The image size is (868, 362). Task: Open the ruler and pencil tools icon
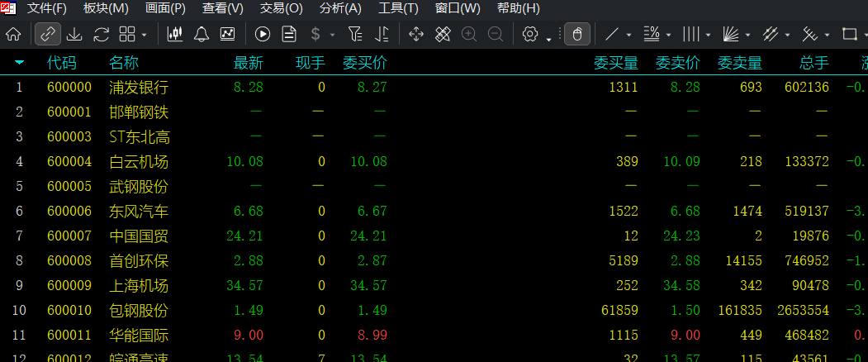tap(443, 35)
